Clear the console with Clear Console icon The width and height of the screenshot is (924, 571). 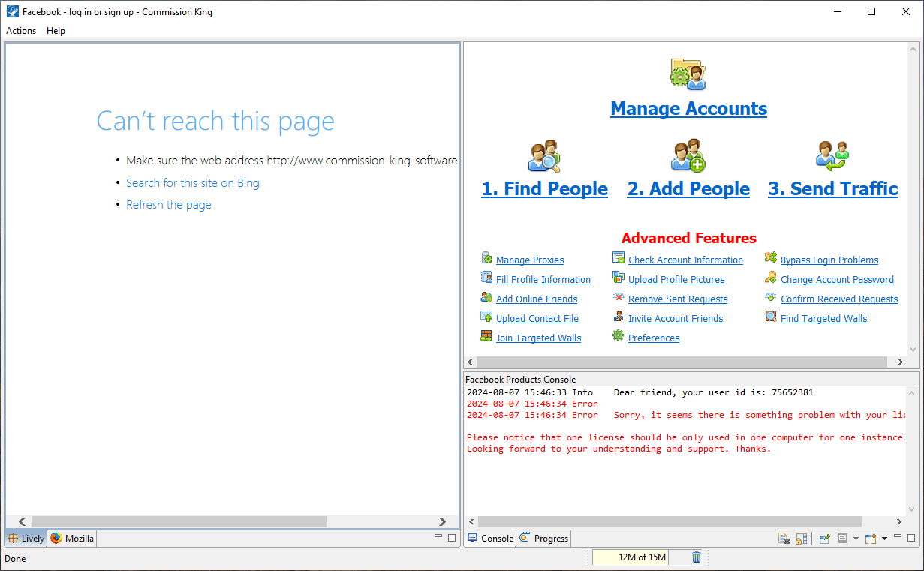784,539
